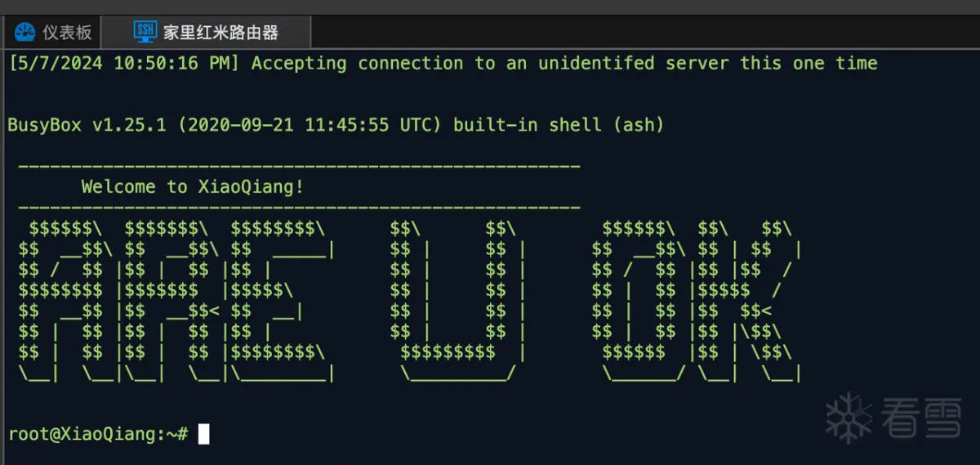
Task: Click the "built-in shell (ash)" text
Action: (x=559, y=125)
